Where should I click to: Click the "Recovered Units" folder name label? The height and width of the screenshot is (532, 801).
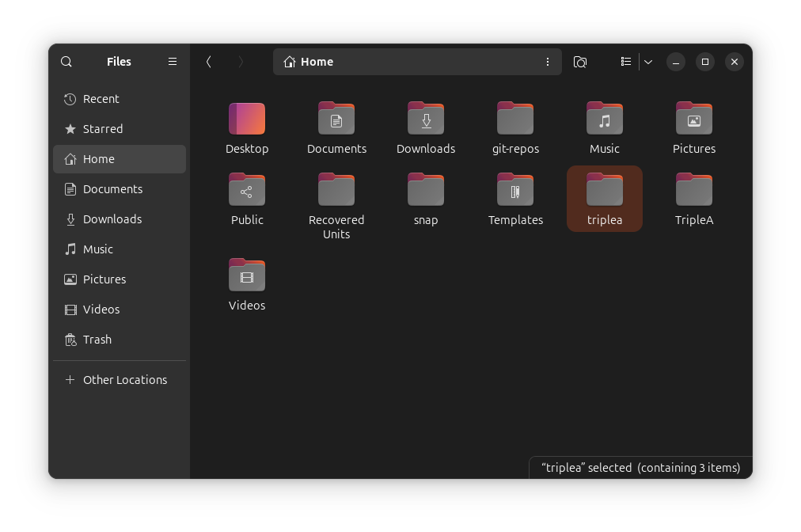click(x=336, y=227)
